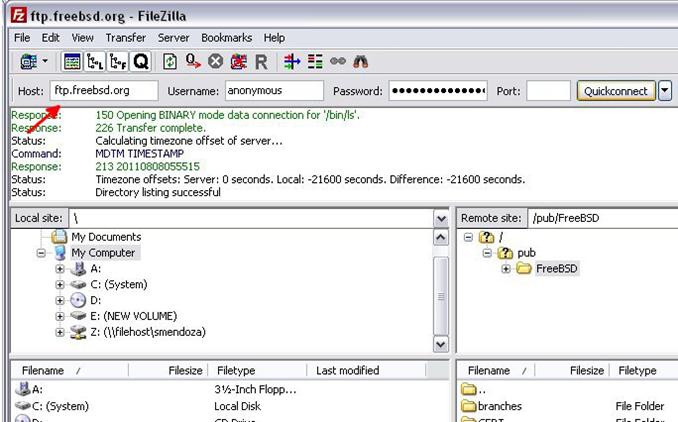Viewport: 678px width, 422px height.
Task: Open the Local site path dropdown
Action: click(x=441, y=218)
